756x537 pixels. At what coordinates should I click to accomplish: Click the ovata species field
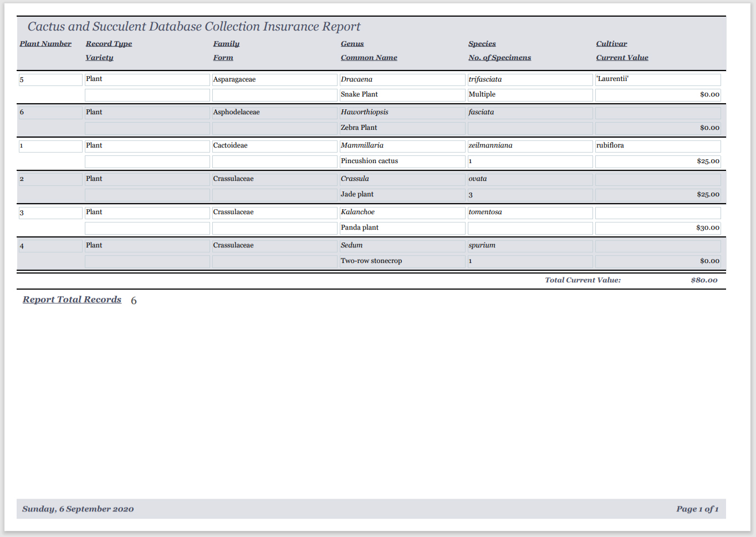[530, 179]
